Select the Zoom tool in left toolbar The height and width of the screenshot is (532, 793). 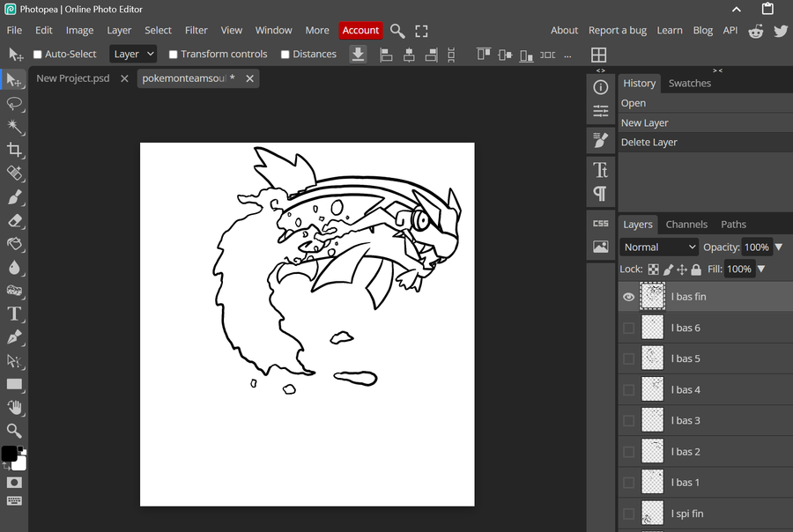[x=14, y=431]
